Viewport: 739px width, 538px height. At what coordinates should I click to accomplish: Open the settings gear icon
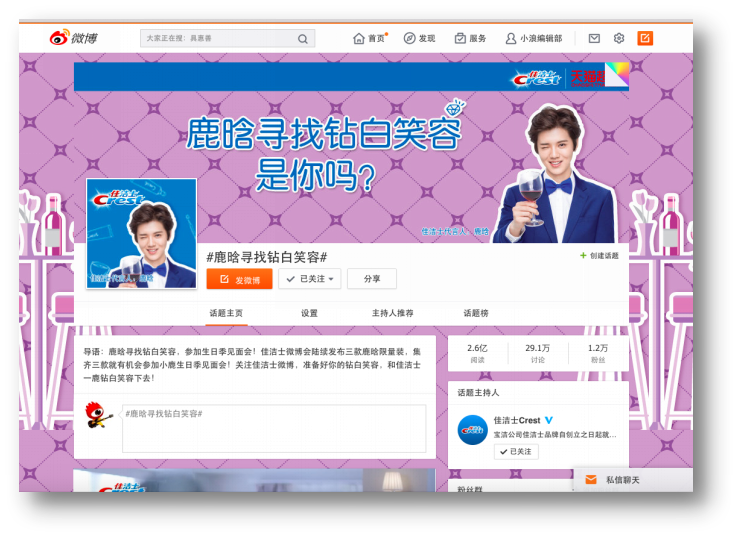coord(619,38)
